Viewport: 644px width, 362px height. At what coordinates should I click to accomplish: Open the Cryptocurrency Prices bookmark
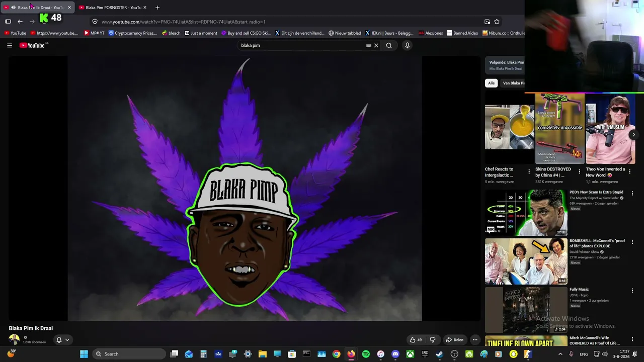point(133,33)
